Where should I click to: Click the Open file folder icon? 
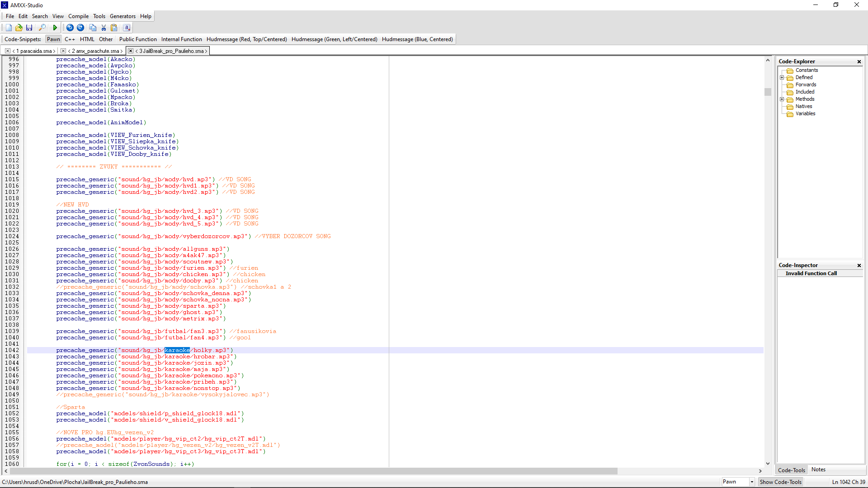coord(19,28)
